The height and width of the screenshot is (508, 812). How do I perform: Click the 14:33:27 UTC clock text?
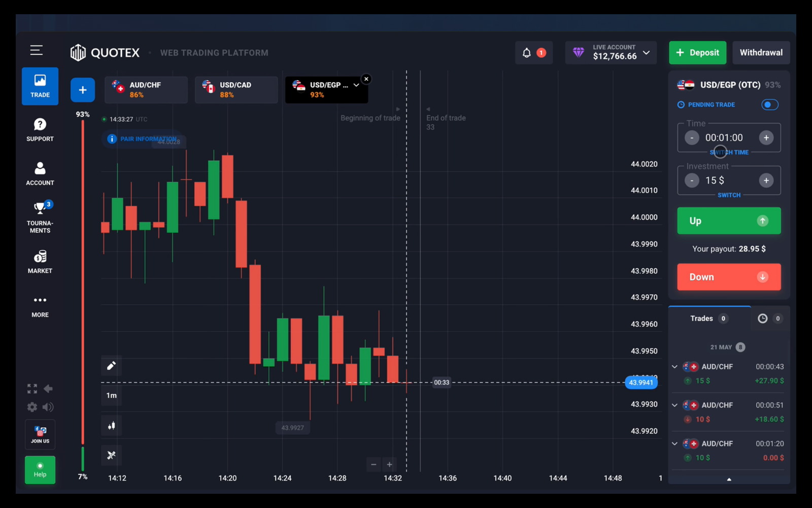click(x=128, y=119)
